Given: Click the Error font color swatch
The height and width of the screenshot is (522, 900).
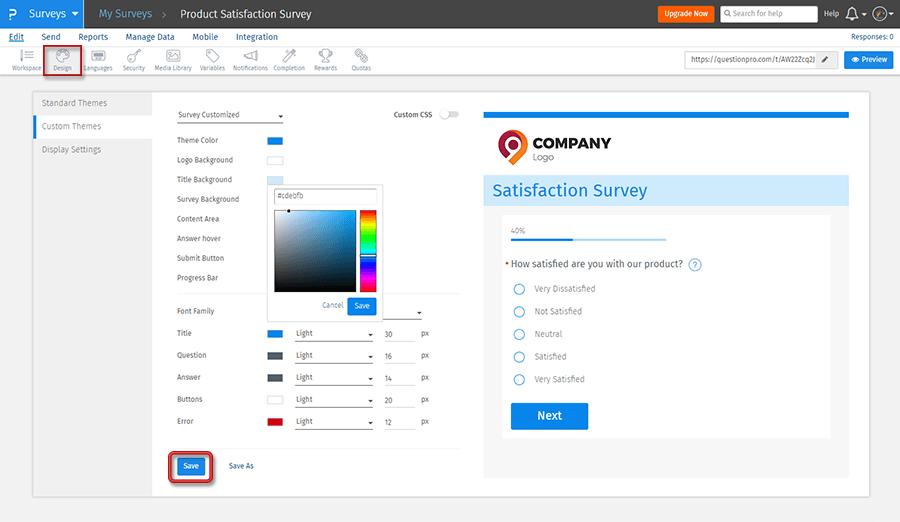Looking at the screenshot, I should [275, 422].
